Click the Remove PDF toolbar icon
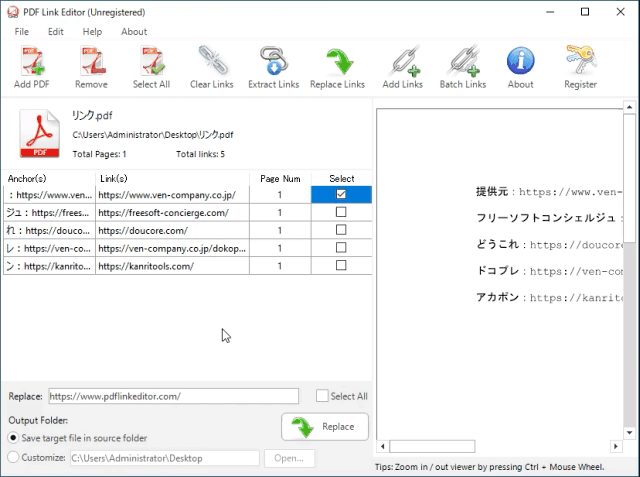 [x=92, y=61]
